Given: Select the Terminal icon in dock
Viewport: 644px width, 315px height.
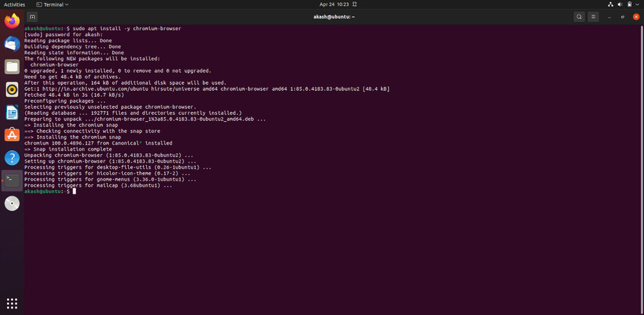Looking at the screenshot, I should [x=12, y=180].
